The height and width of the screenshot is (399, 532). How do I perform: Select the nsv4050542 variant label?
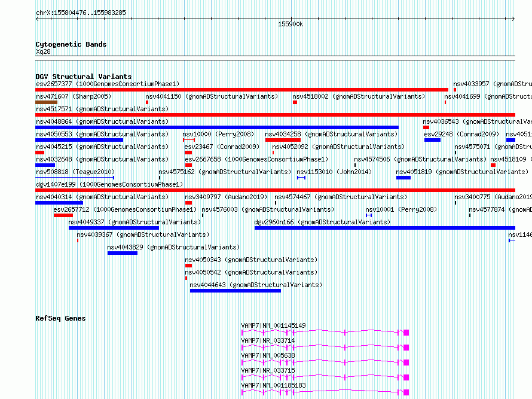(x=251, y=272)
